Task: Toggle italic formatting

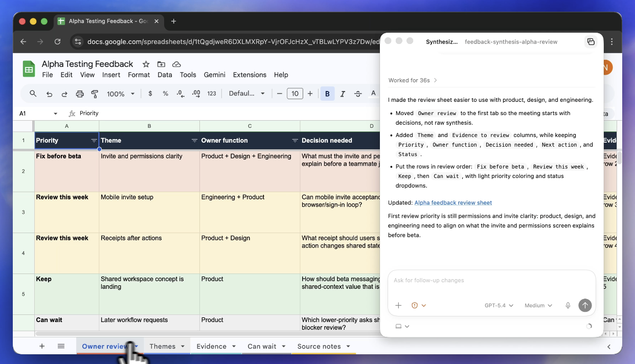Action: click(343, 94)
